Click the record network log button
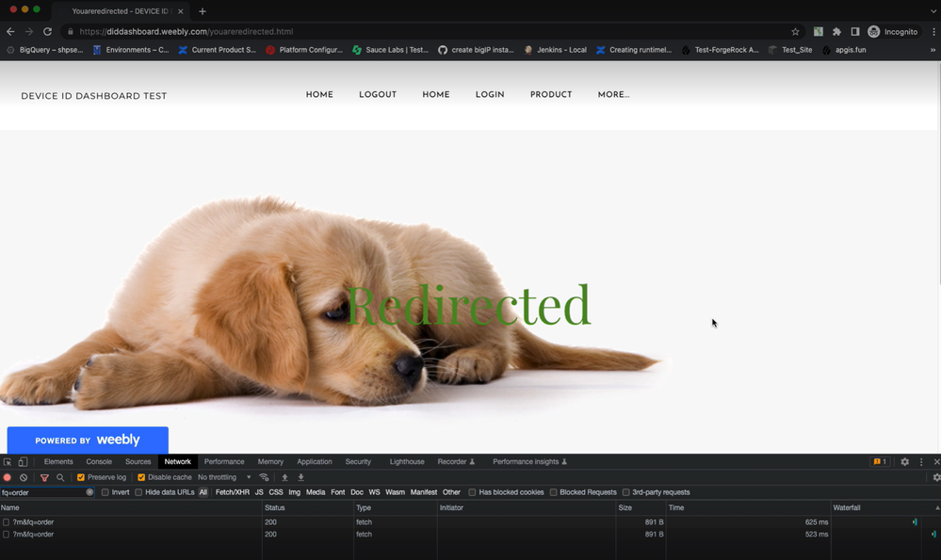 click(x=8, y=478)
